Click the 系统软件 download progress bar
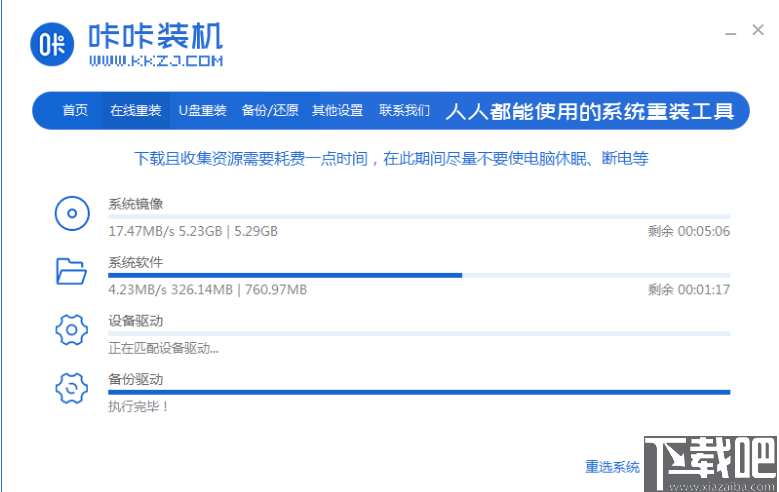The image size is (779, 492). coord(419,275)
